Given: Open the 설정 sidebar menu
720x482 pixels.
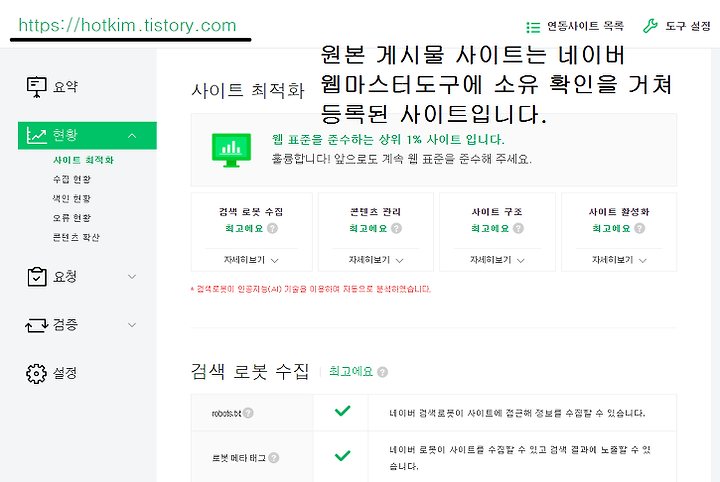Looking at the screenshot, I should pyautogui.click(x=65, y=373).
